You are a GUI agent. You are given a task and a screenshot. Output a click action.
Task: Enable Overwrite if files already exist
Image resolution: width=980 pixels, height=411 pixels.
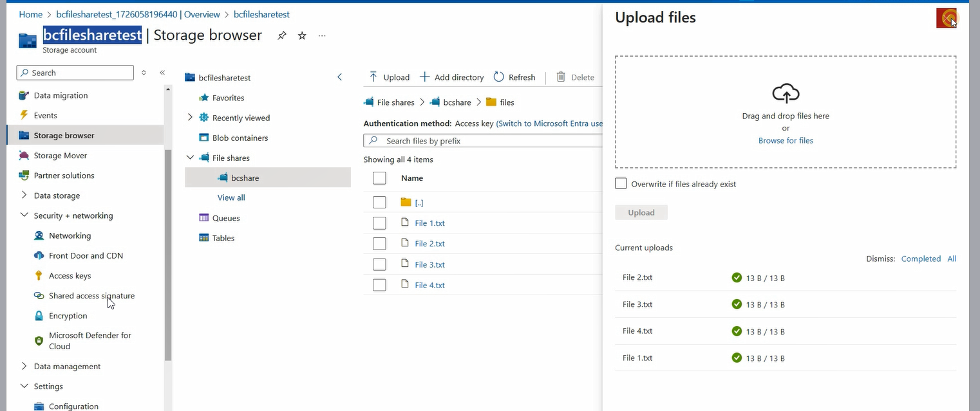click(621, 184)
